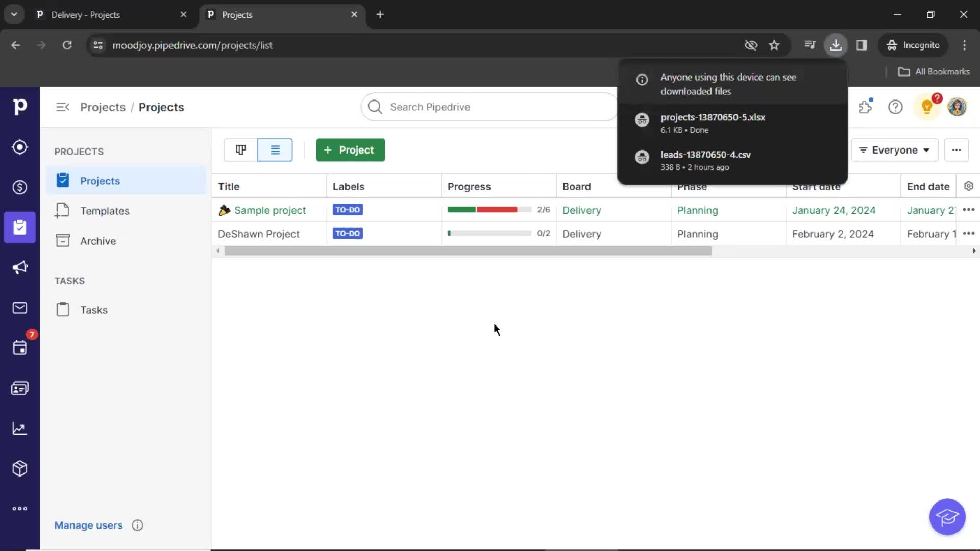Viewport: 980px width, 551px height.
Task: Toggle the sidebar collapse menu icon
Action: [62, 106]
